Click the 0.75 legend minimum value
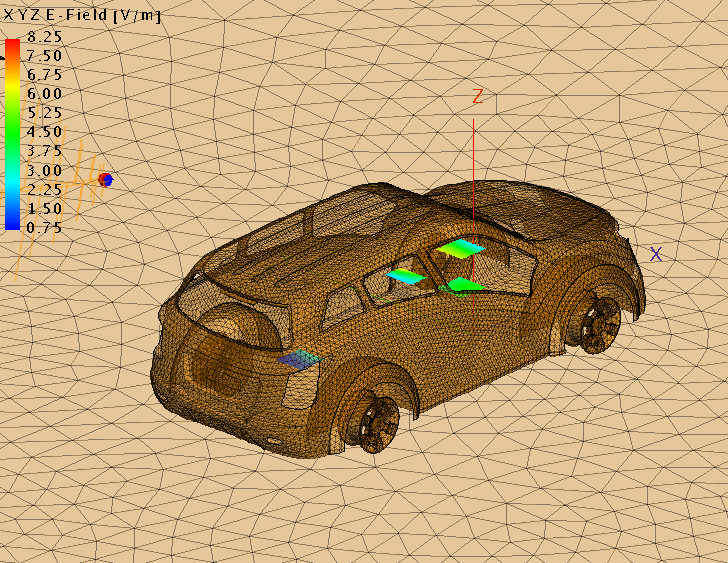 [x=44, y=227]
